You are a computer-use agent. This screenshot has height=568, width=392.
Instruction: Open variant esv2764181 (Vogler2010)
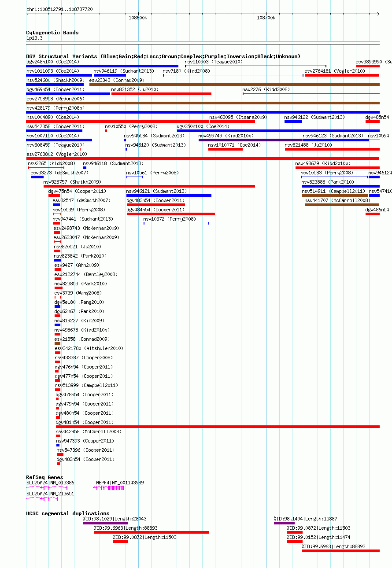335,71
